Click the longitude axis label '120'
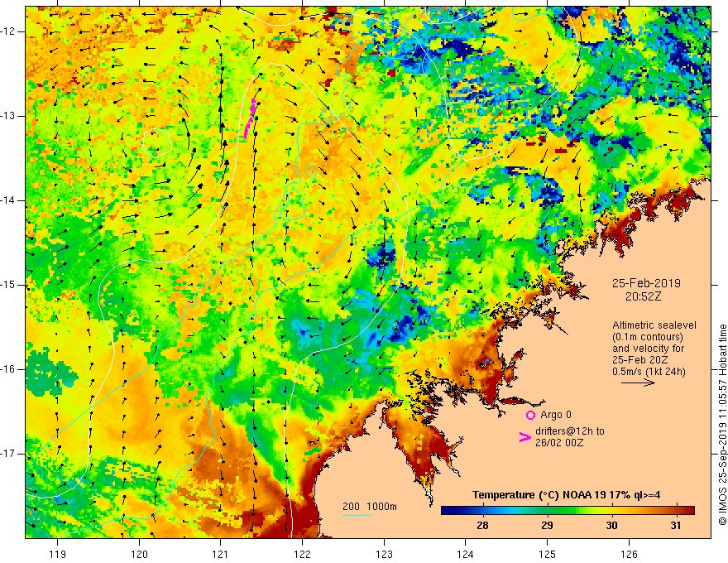This screenshot has width=728, height=563. [139, 554]
